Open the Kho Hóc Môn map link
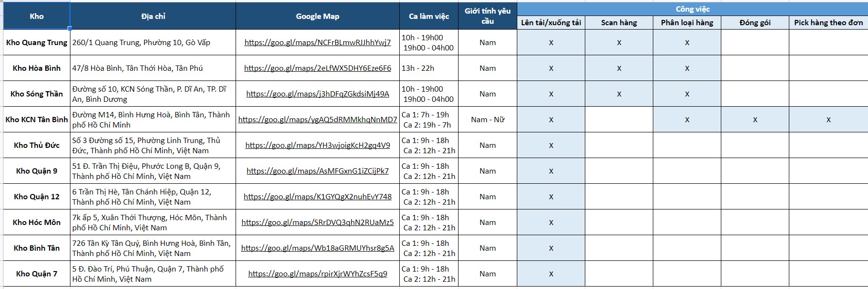The image size is (868, 289). (318, 223)
